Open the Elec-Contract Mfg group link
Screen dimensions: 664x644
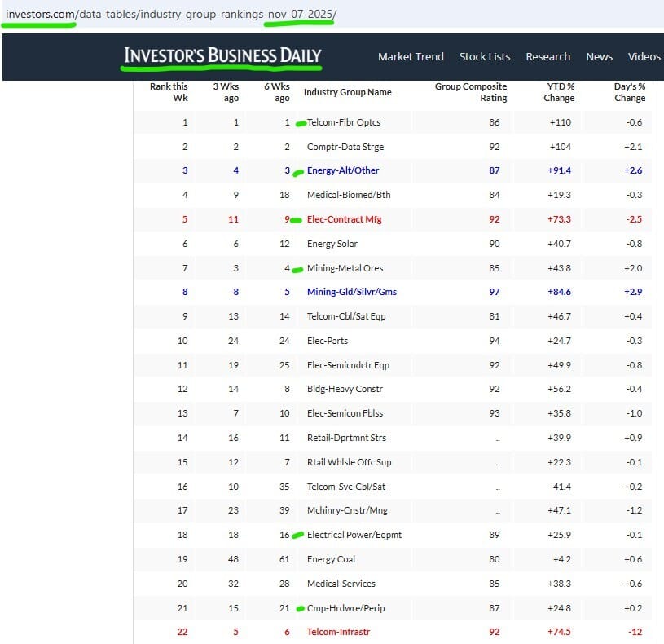[x=345, y=219]
